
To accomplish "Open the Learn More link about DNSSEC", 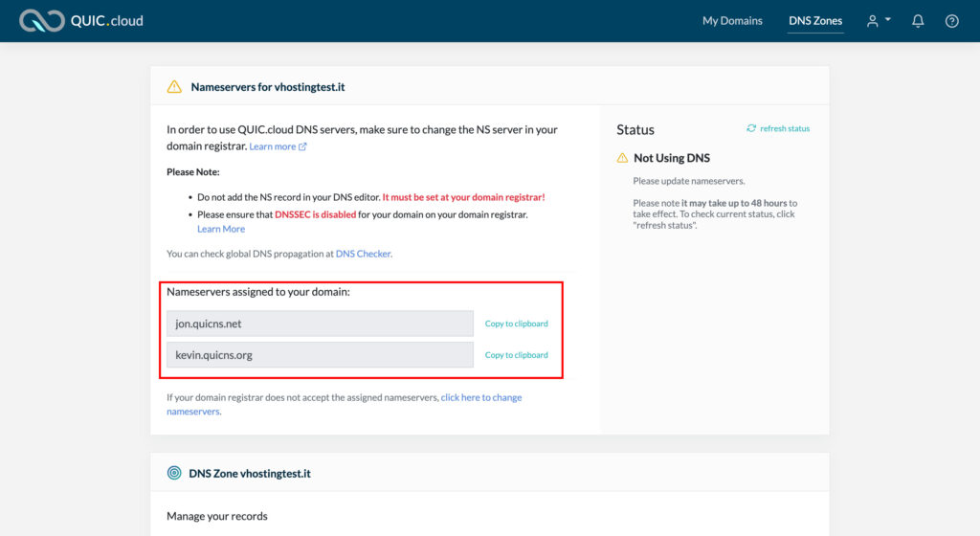I will (221, 229).
